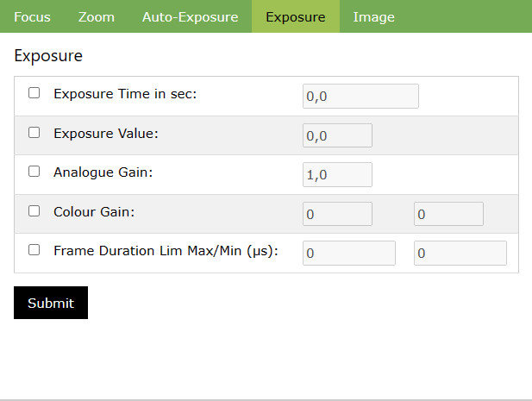Open the Zoom tab
Image resolution: width=532 pixels, height=401 pixels.
96,17
